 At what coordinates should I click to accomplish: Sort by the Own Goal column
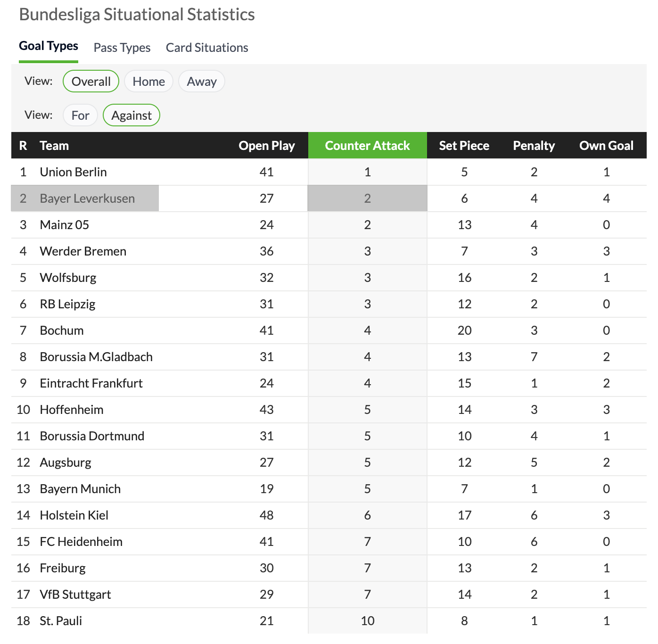(x=606, y=146)
